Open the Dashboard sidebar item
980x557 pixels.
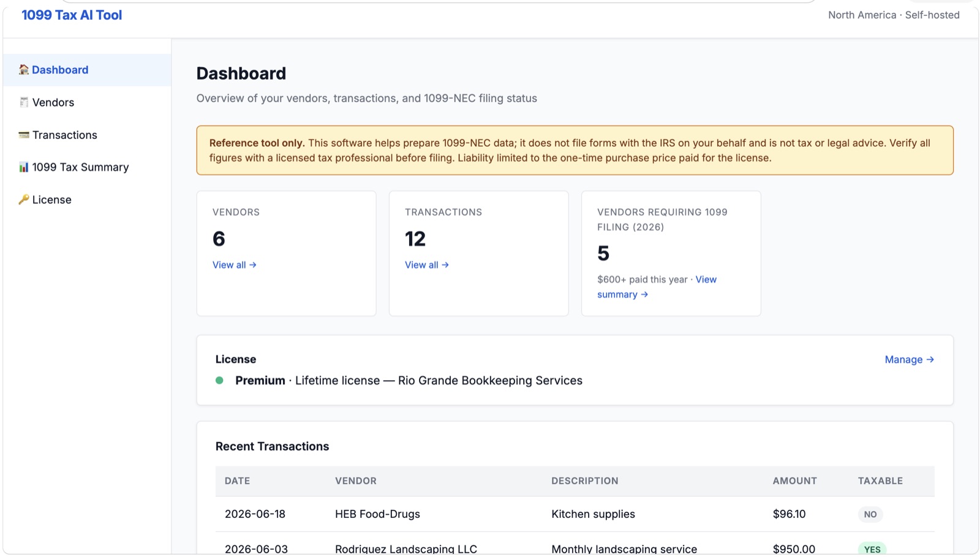87,70
